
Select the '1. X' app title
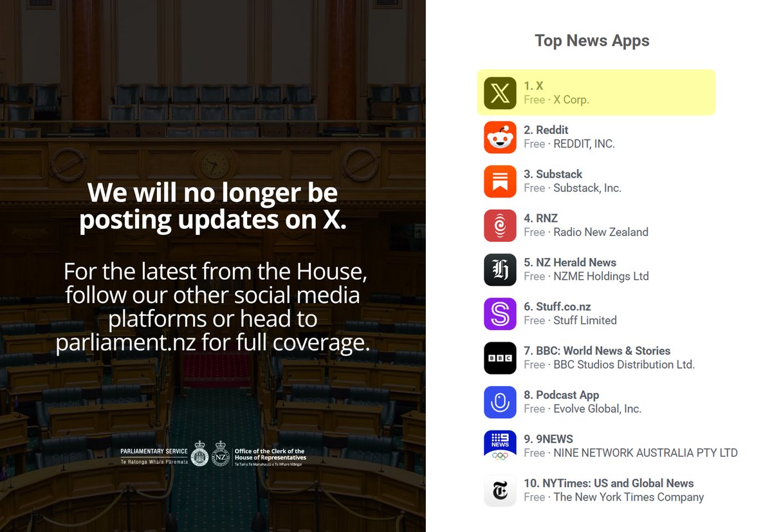tap(533, 86)
